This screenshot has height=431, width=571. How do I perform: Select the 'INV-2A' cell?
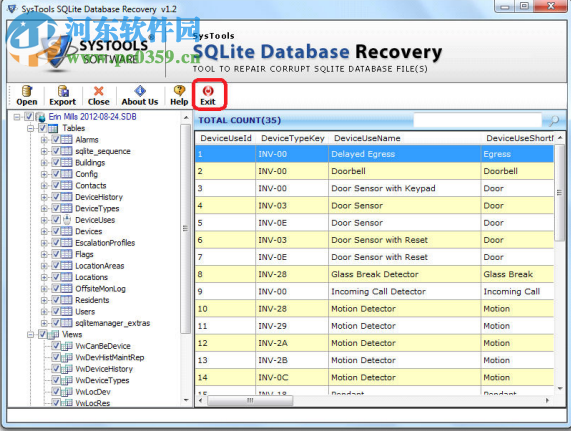tap(292, 343)
